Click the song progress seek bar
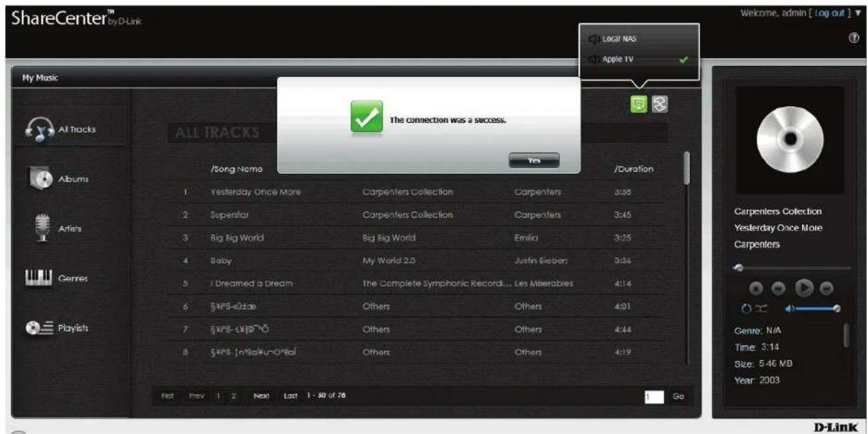 tap(792, 268)
